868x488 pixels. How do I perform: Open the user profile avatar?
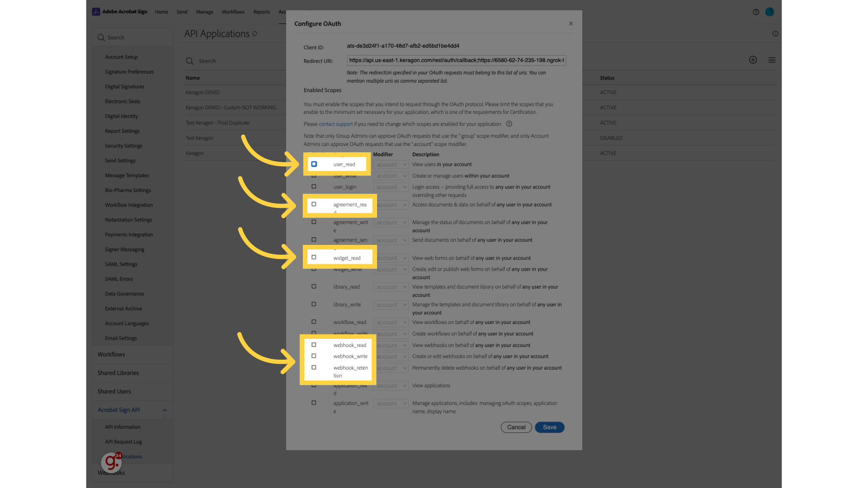[x=769, y=12]
